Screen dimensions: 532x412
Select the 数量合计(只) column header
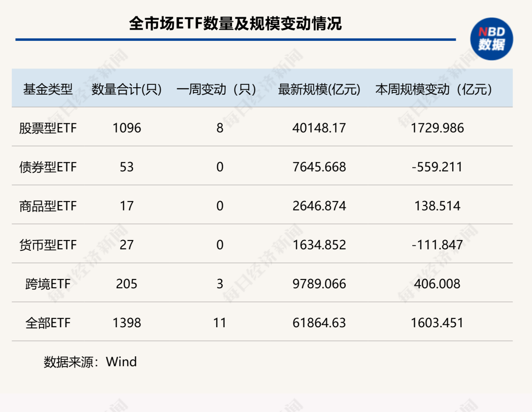click(x=127, y=89)
